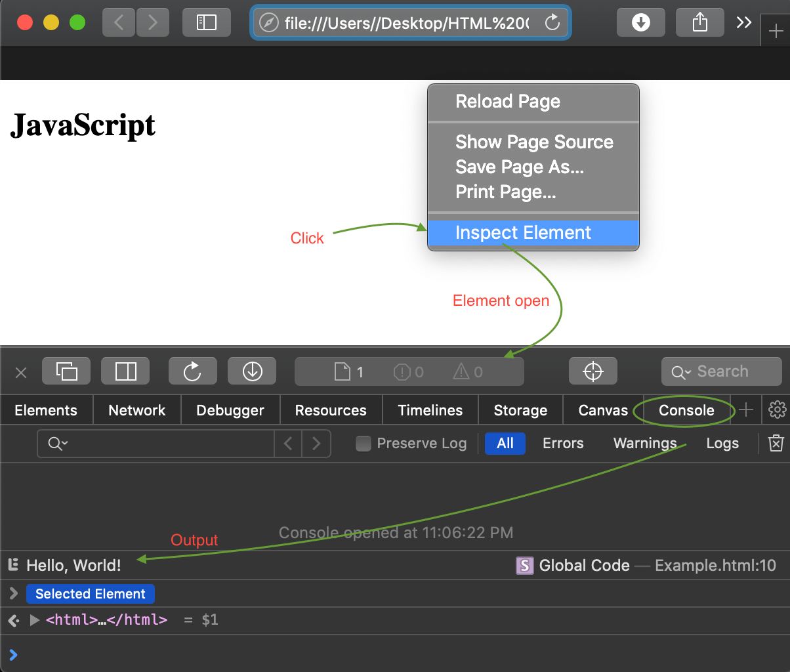
Task: Open the Share menu in Safari's toolbar
Action: [x=699, y=22]
